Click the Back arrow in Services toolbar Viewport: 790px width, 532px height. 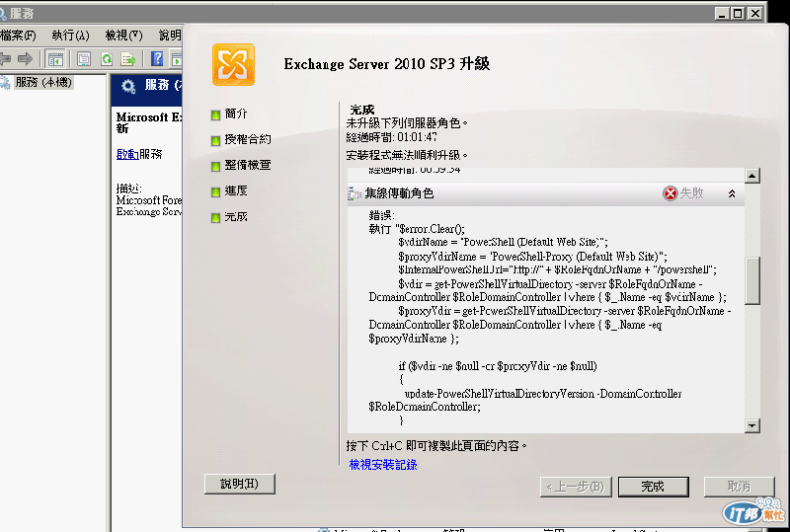coord(5,59)
